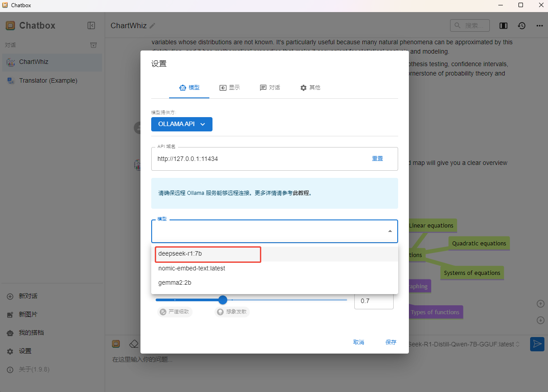Open the 此教程 tutorial link
This screenshot has height=392, width=548.
[302, 193]
